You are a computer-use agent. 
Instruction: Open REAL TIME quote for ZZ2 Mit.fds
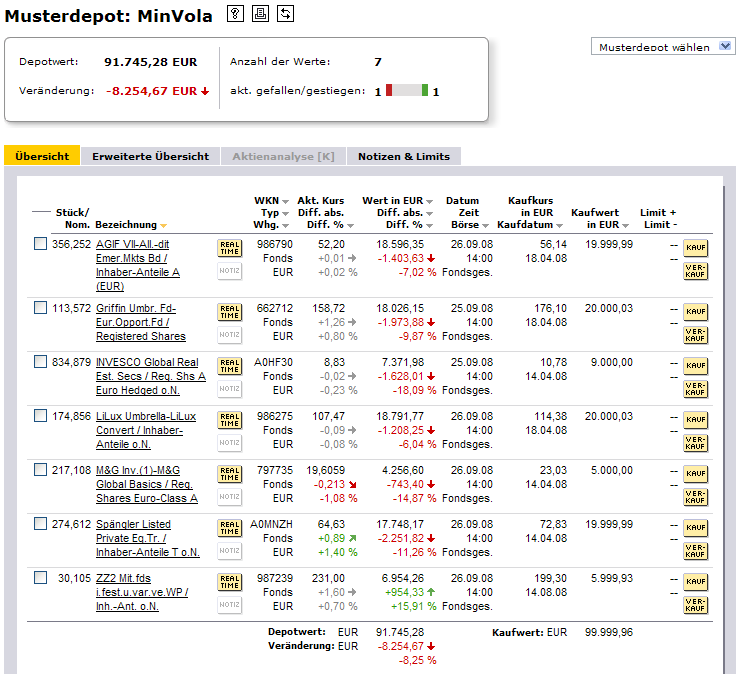coord(230,582)
